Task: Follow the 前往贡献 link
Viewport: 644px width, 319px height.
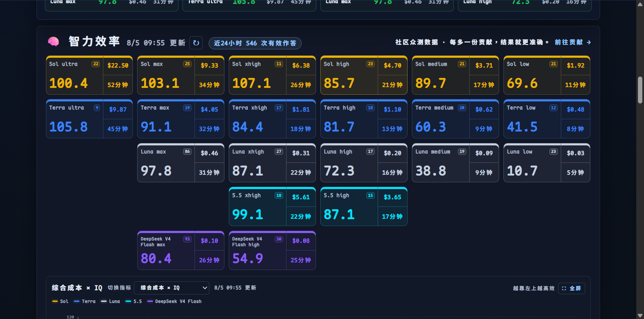Action: pyautogui.click(x=573, y=42)
